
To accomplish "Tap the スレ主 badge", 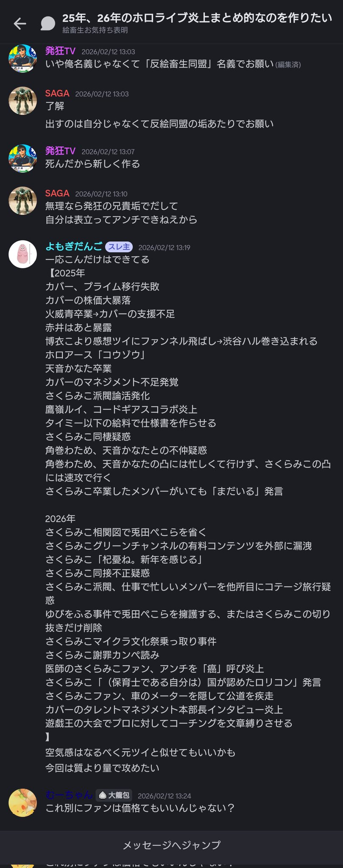I will (x=119, y=247).
